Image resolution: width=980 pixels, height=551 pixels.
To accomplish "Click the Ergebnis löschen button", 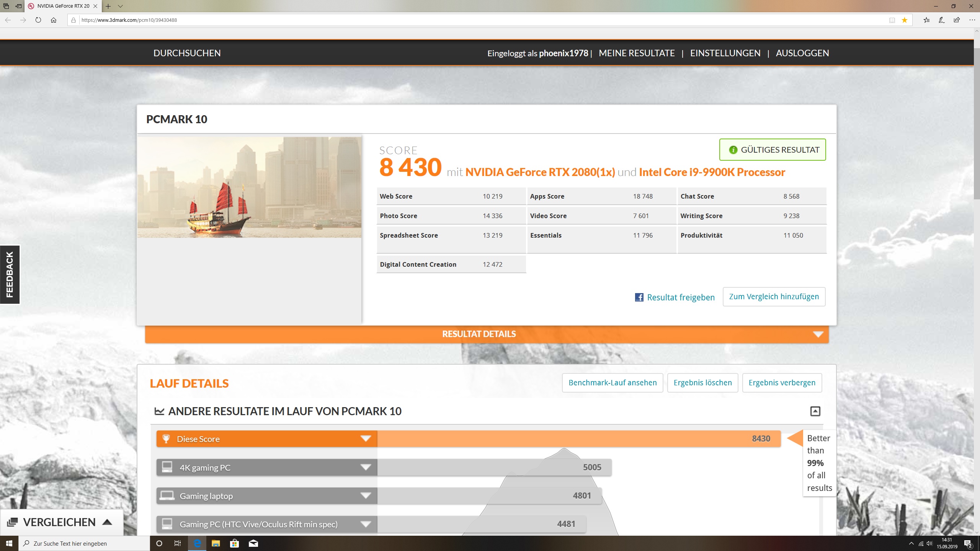I will coord(702,383).
